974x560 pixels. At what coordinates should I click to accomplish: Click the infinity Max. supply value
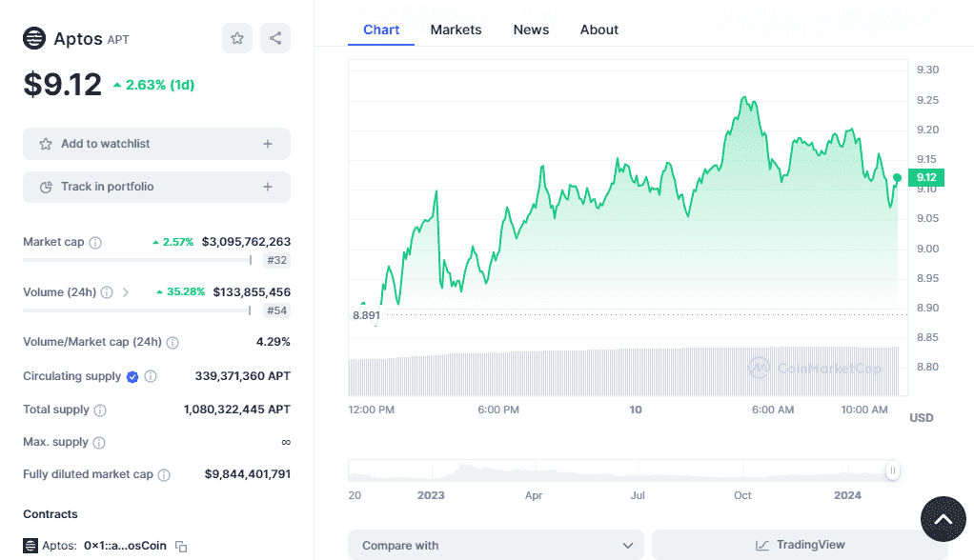coord(286,442)
